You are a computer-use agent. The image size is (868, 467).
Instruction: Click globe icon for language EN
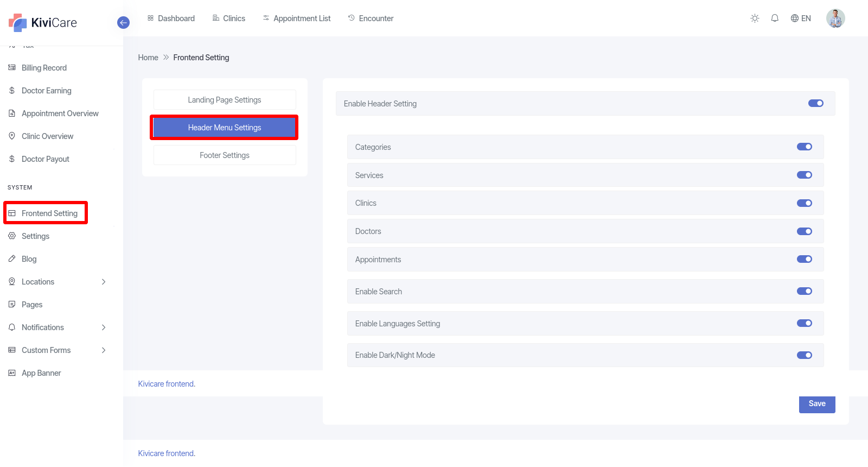tap(795, 18)
